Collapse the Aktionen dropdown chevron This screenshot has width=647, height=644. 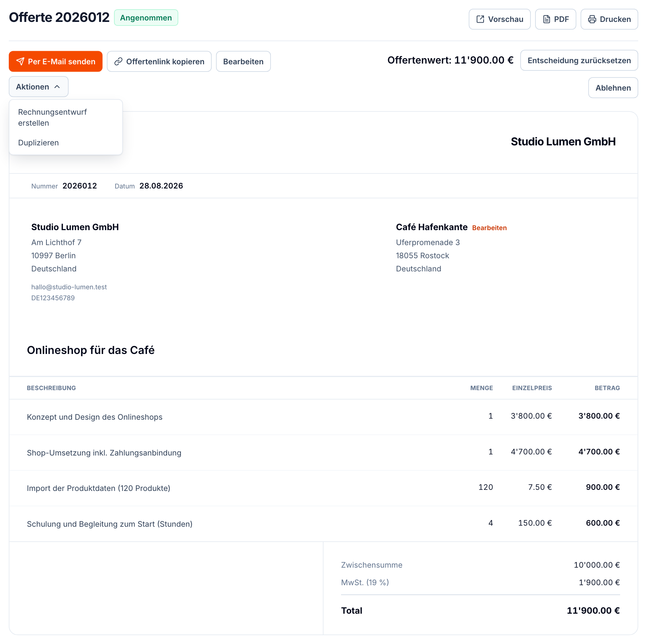(x=57, y=87)
